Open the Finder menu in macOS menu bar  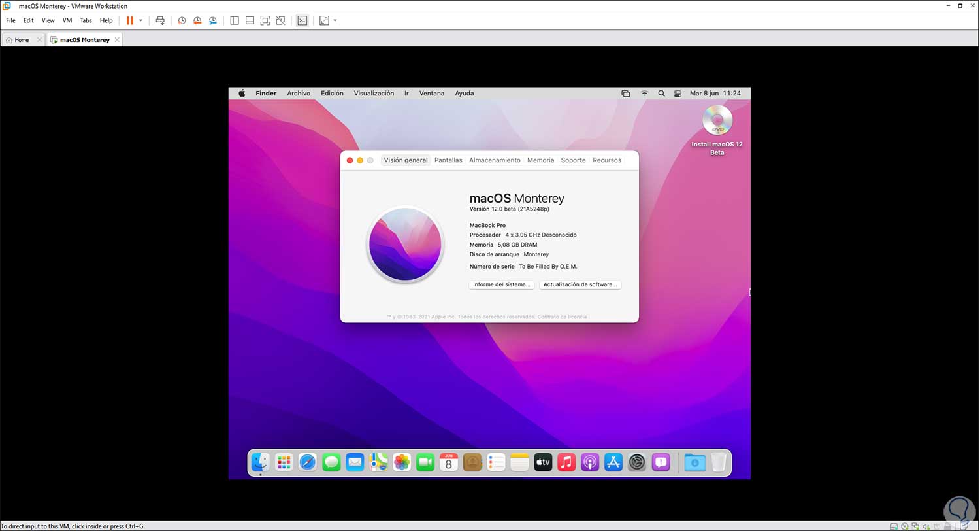(266, 94)
